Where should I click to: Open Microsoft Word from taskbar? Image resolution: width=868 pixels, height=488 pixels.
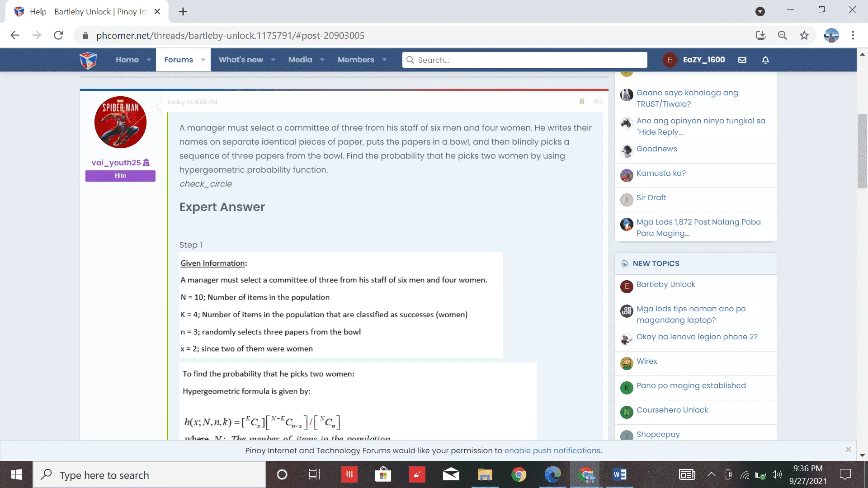pos(620,474)
